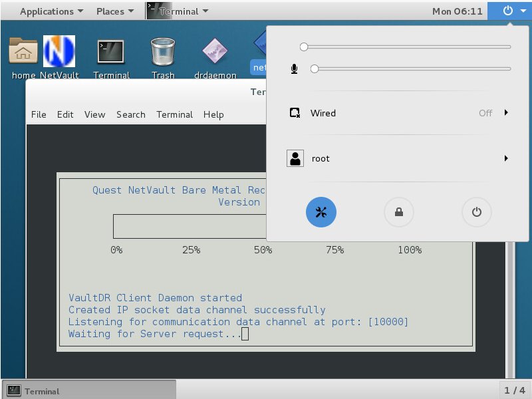Open system settings with the tools button

point(321,212)
